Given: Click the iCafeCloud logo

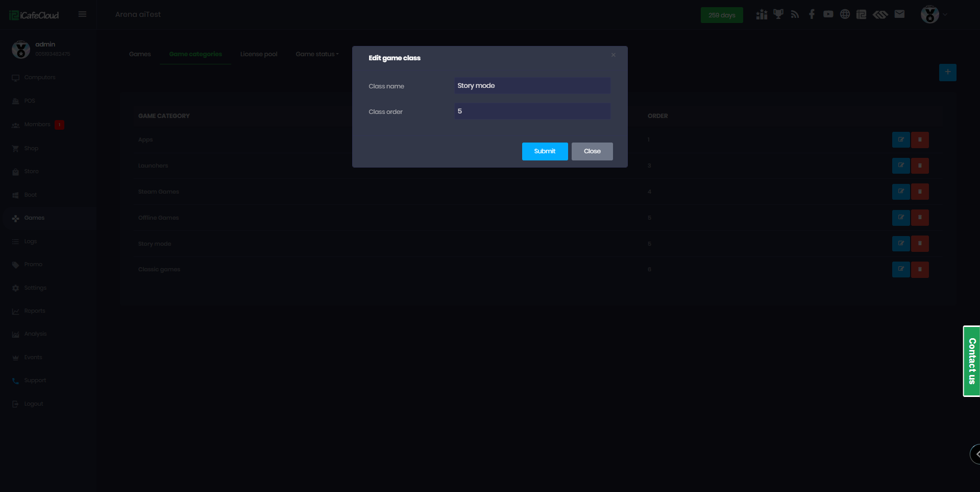Looking at the screenshot, I should click(x=34, y=15).
